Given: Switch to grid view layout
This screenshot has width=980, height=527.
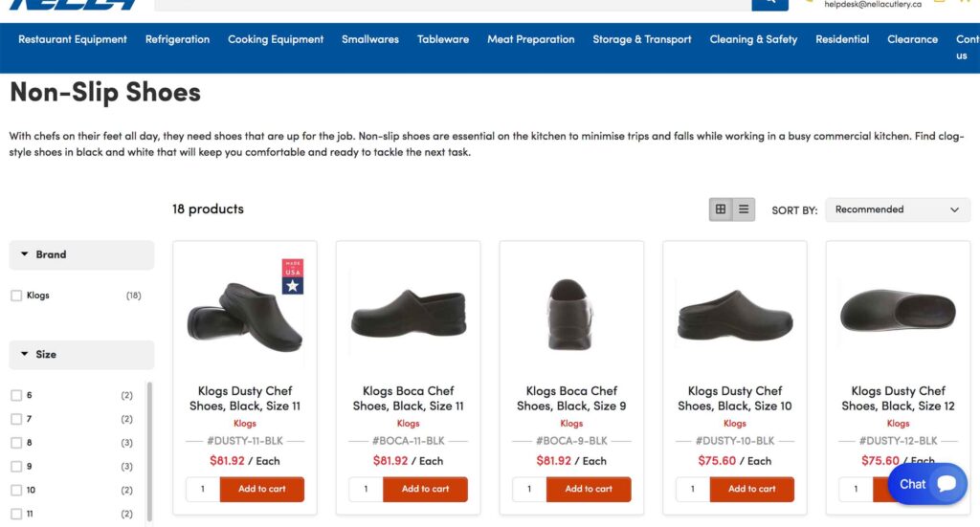Looking at the screenshot, I should click(721, 209).
